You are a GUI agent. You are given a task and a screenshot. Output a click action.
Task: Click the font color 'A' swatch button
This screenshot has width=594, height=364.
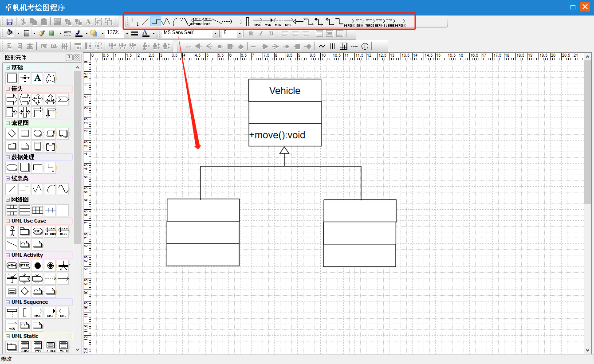(x=145, y=33)
